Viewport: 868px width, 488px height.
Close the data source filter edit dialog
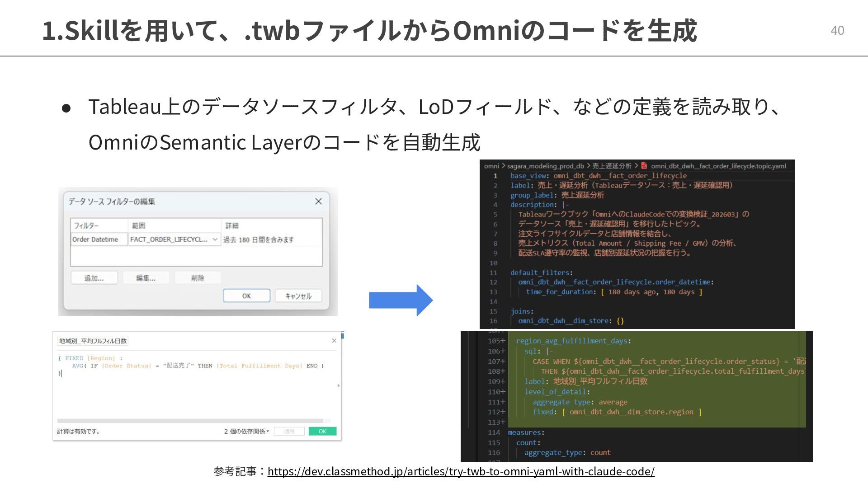point(318,202)
